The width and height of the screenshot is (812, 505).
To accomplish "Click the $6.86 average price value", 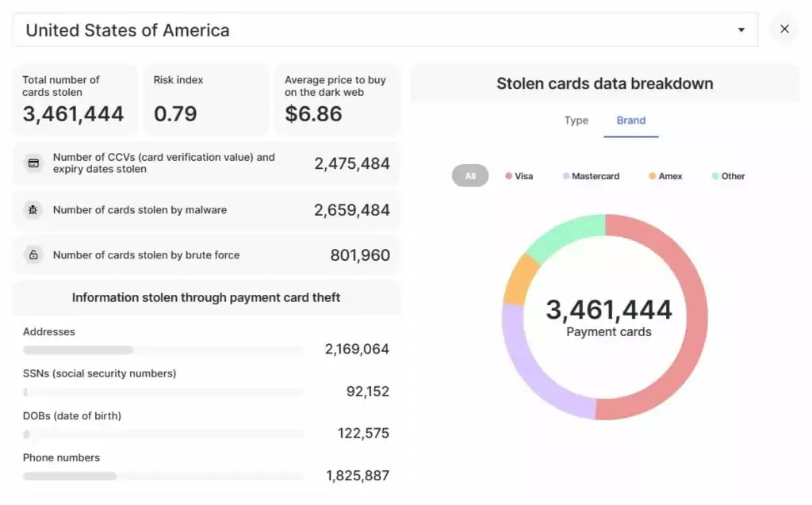I will pyautogui.click(x=313, y=114).
